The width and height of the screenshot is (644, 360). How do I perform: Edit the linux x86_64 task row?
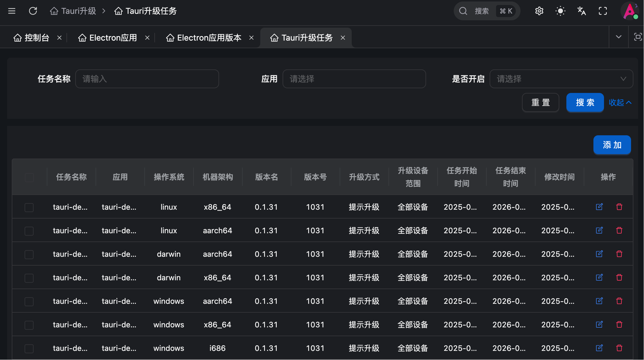tap(599, 207)
